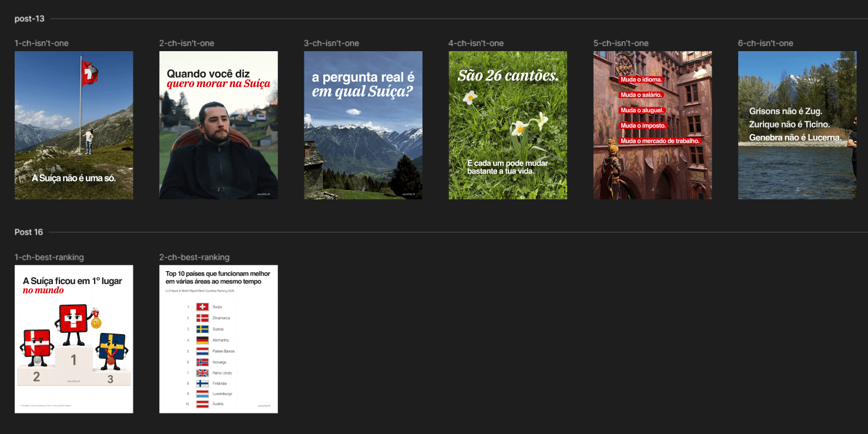Select the "Grisons não é Zug." line
Screen dimensions: 868x434
(x=786, y=111)
